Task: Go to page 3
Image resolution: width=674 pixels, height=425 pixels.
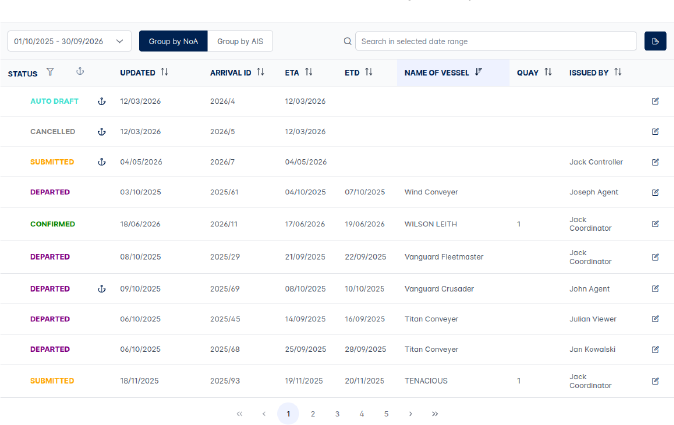Action: tap(337, 414)
